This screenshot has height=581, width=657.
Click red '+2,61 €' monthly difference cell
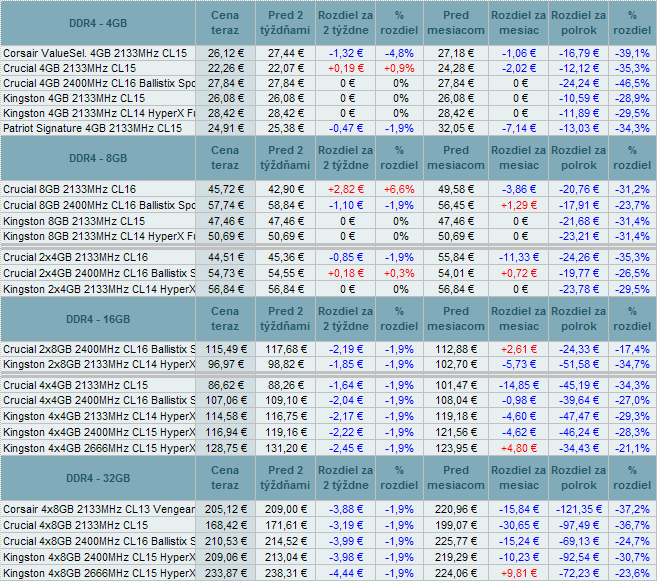(x=519, y=349)
